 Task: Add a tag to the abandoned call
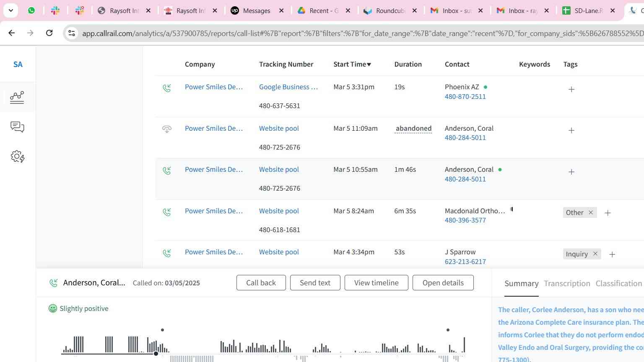pyautogui.click(x=571, y=130)
